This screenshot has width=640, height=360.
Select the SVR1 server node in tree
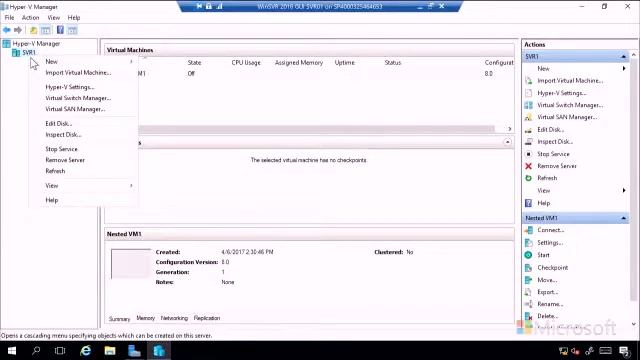click(x=29, y=53)
